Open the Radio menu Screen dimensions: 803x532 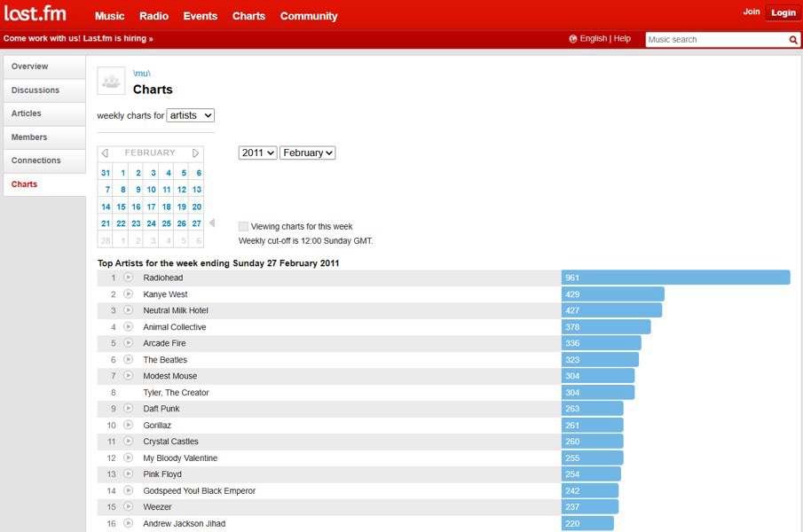coord(154,16)
